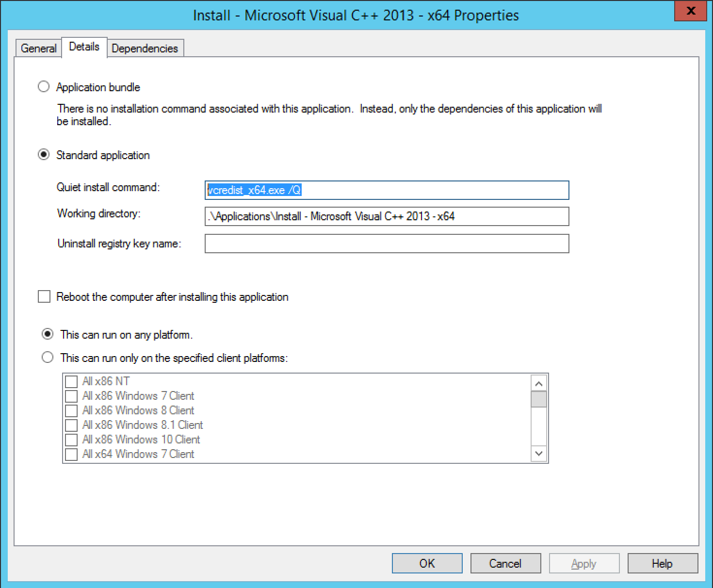The image size is (713, 588).
Task: Click the 'Quiet install command:' label
Action: tap(108, 187)
